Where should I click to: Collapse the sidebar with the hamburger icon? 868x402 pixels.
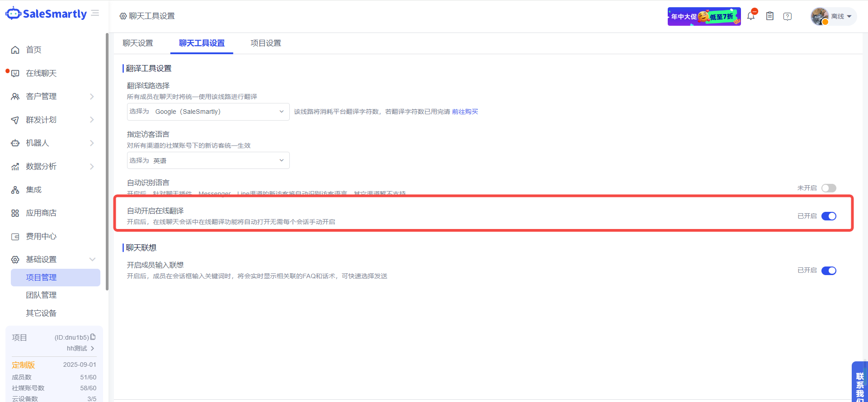click(x=95, y=13)
